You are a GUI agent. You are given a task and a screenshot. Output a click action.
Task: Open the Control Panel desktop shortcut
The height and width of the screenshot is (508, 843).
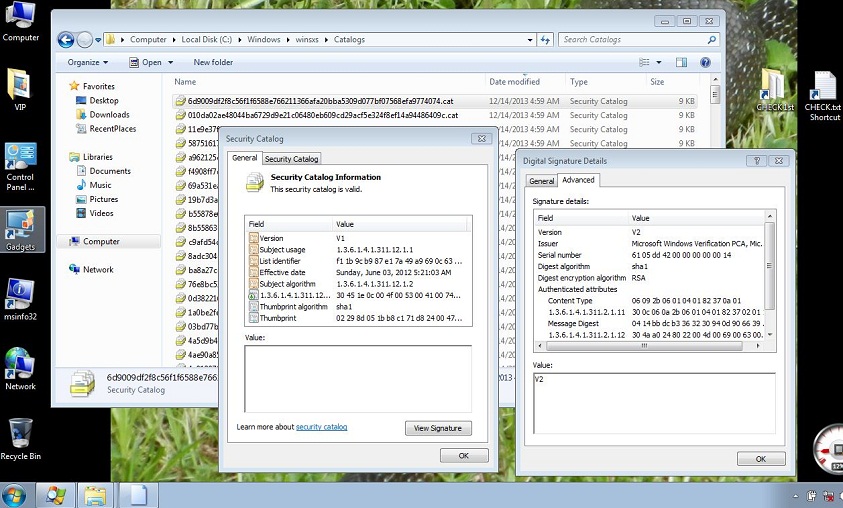coord(20,167)
